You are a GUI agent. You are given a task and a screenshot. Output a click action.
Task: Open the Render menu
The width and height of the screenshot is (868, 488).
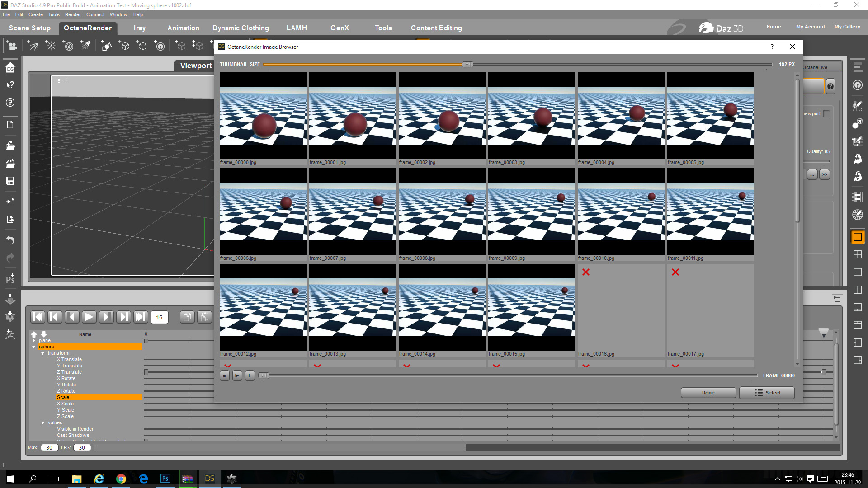tap(72, 14)
